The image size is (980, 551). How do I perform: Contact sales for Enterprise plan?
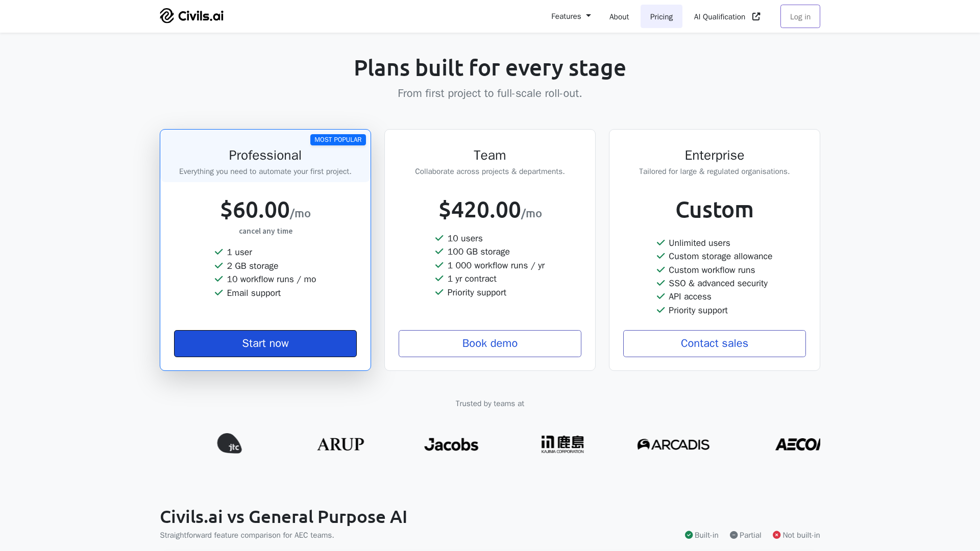point(714,343)
